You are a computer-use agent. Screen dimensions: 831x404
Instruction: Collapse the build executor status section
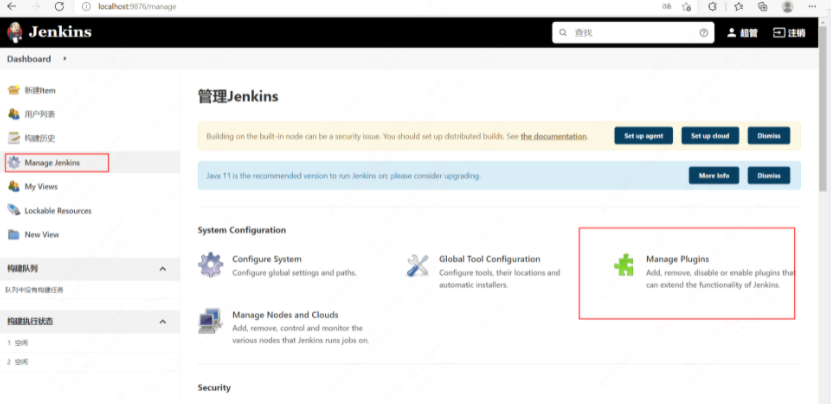tap(163, 321)
